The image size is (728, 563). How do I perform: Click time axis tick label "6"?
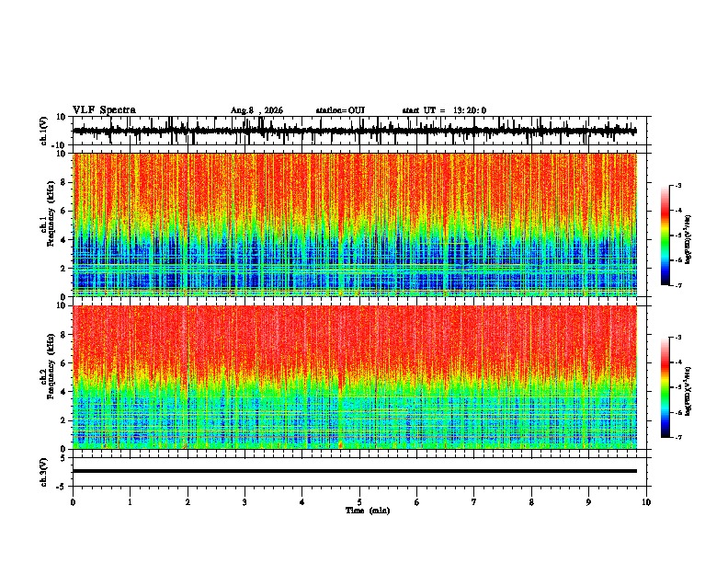(x=417, y=502)
